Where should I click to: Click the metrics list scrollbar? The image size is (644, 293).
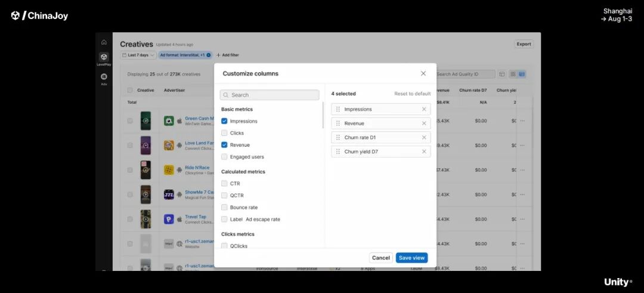[323, 116]
